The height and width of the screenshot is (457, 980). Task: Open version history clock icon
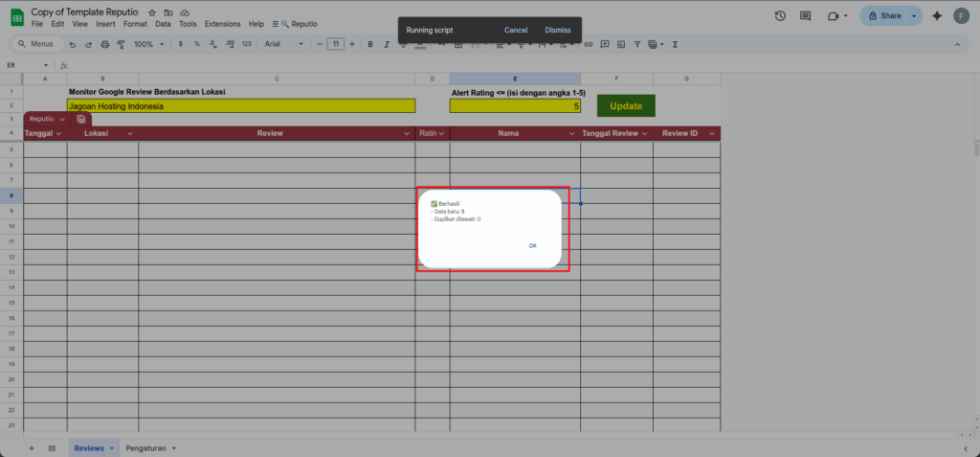point(780,16)
